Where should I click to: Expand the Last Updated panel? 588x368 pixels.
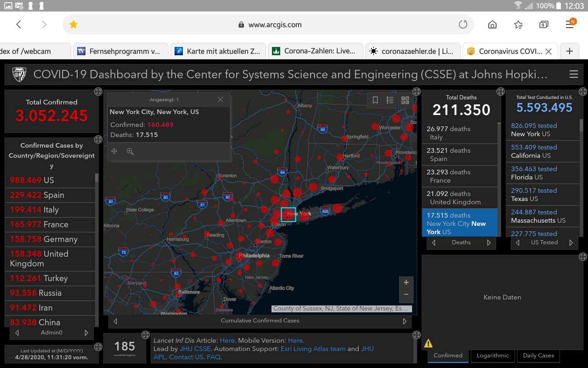[x=98, y=347]
